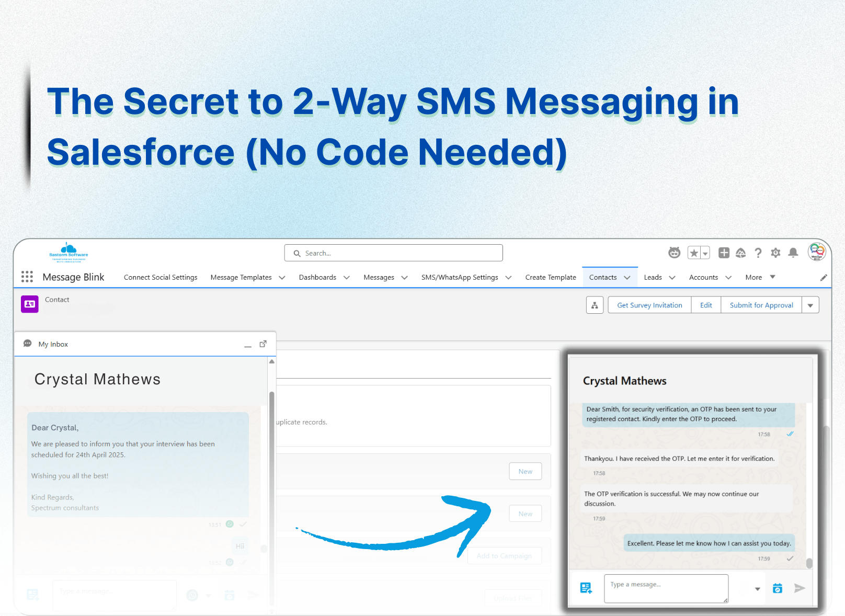Open the Help question mark icon
The image size is (845, 616).
[x=758, y=253]
